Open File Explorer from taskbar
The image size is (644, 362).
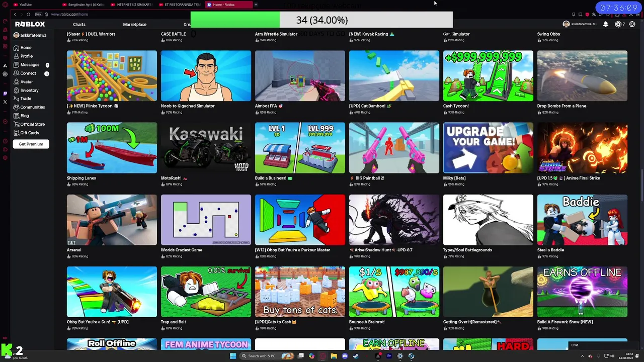coord(334,356)
